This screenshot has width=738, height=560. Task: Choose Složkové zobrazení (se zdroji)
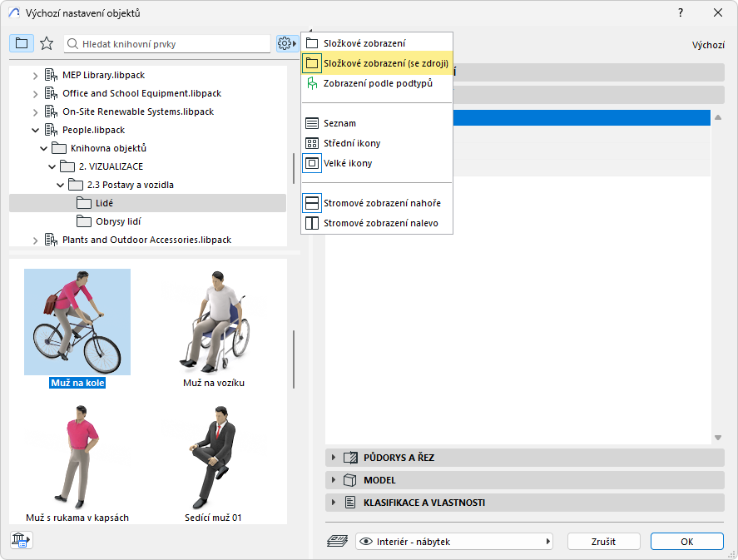[x=377, y=63]
